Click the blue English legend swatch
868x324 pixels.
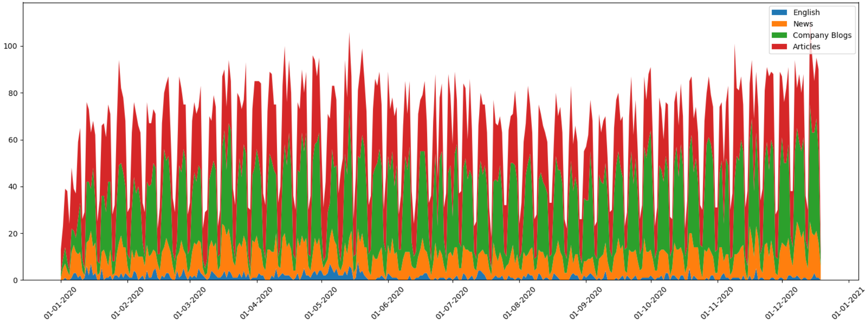779,13
